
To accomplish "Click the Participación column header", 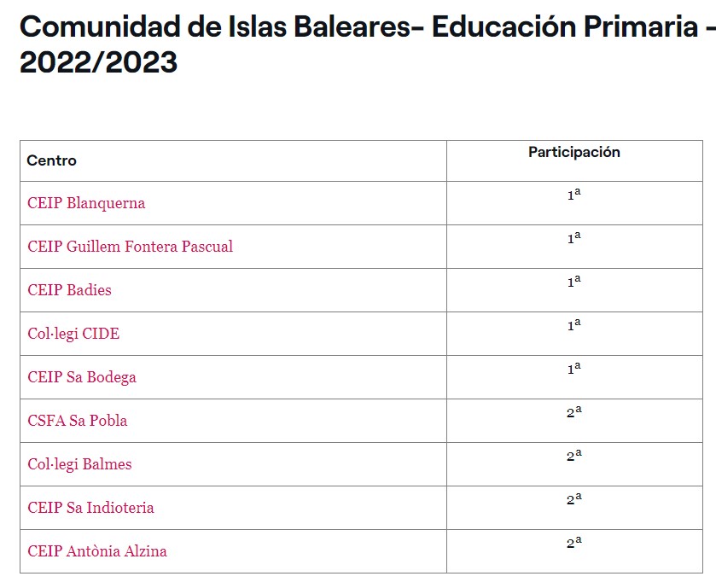I will (574, 152).
